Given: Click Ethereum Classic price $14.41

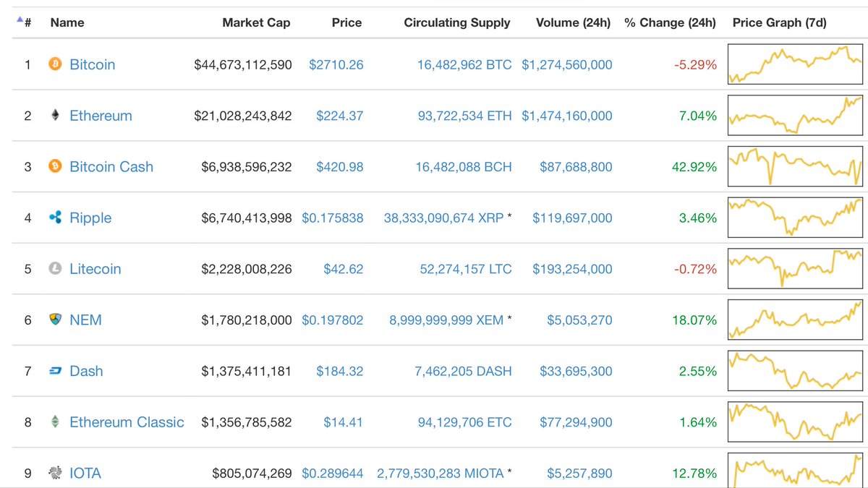Looking at the screenshot, I should tap(344, 422).
